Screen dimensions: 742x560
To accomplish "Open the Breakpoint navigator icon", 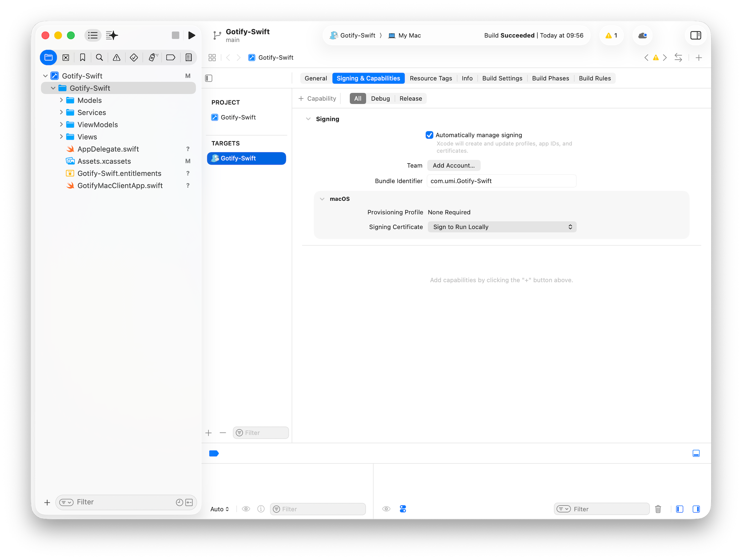I will [171, 57].
